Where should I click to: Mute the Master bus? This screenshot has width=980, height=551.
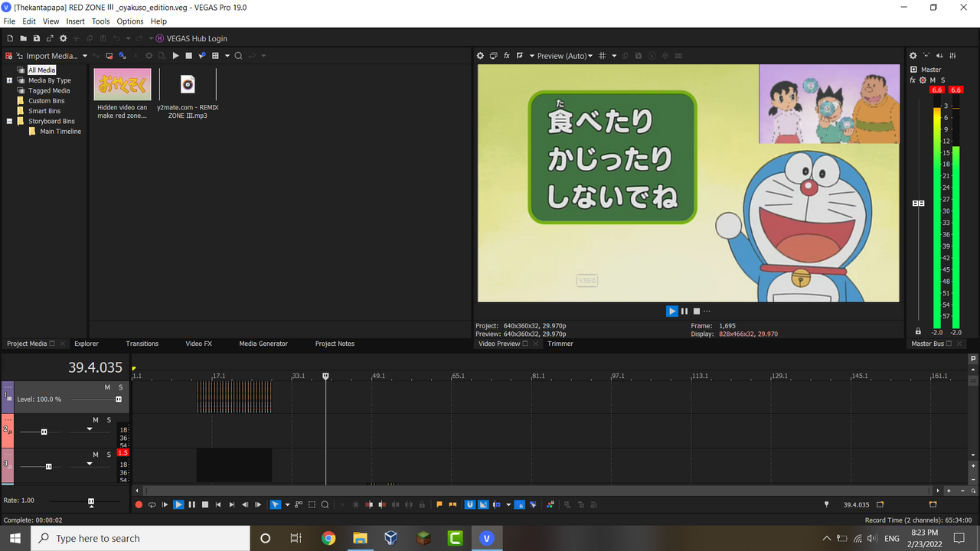click(933, 80)
